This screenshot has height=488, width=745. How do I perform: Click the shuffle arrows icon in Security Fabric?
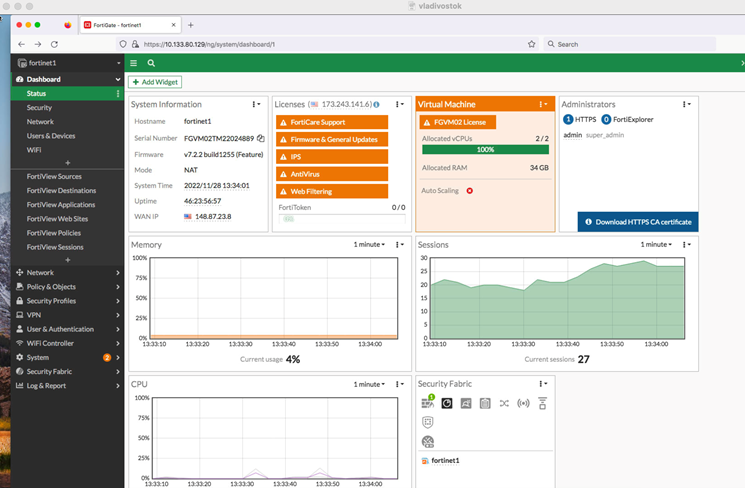[x=504, y=403]
